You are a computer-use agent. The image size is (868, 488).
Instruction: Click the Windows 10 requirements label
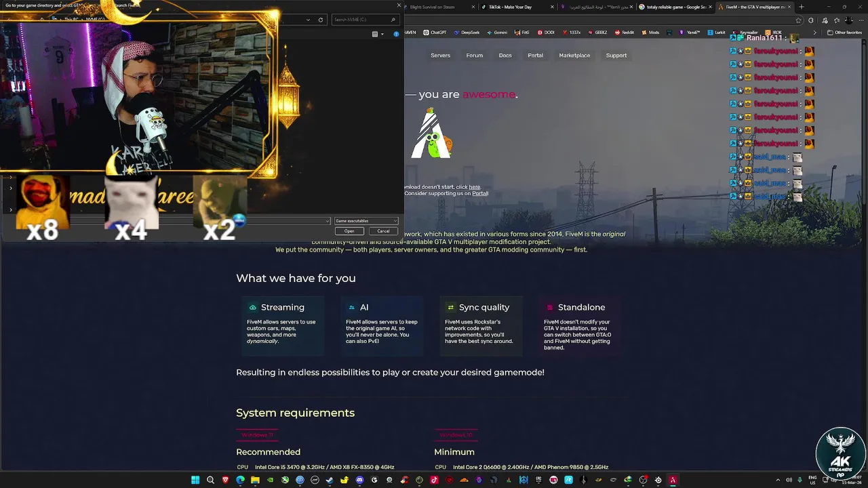(456, 435)
